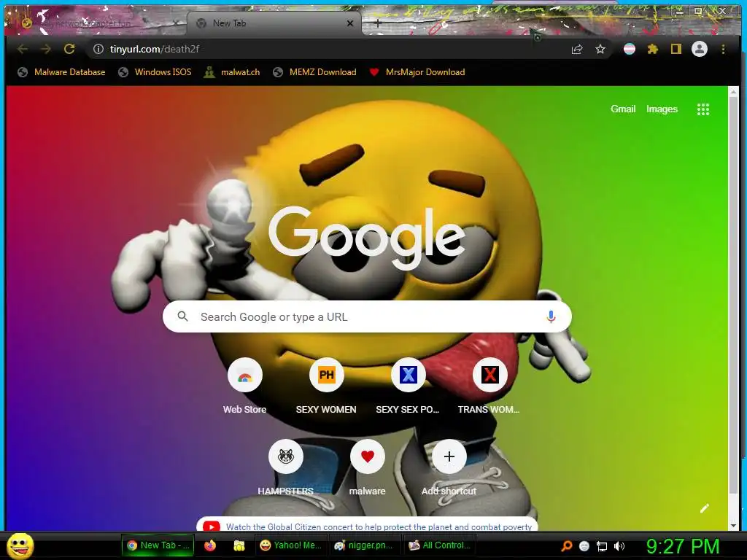Click the browser back arrow
Image resolution: width=747 pixels, height=560 pixels.
(x=23, y=49)
